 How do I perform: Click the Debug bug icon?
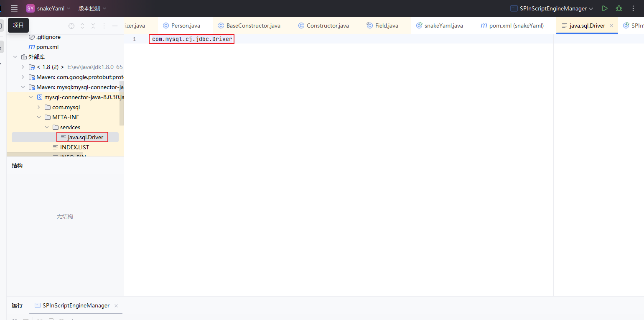point(619,8)
